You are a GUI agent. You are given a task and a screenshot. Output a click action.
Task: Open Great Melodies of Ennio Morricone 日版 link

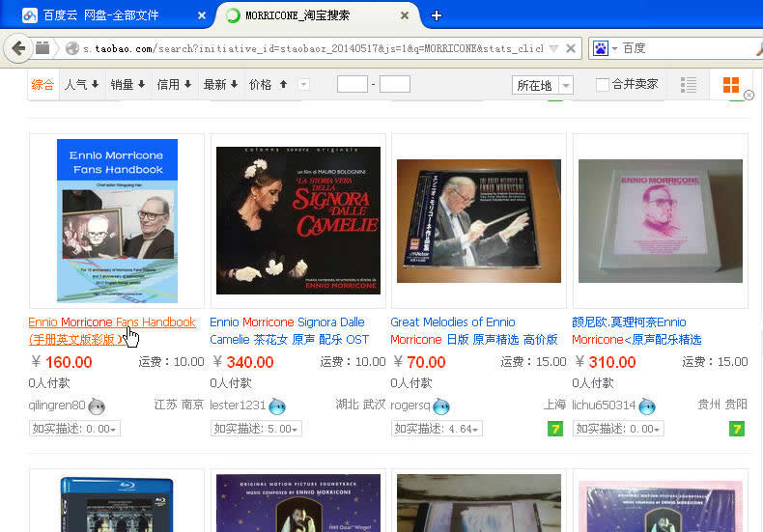point(474,330)
